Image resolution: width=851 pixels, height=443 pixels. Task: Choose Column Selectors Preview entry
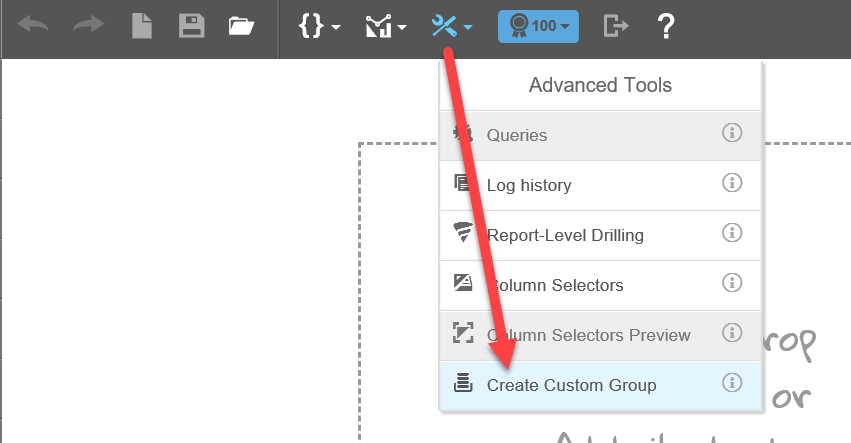click(600, 336)
